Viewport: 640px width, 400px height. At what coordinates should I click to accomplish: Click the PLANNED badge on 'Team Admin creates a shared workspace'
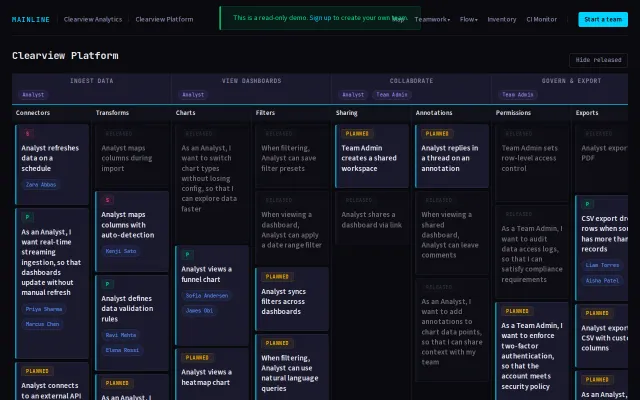click(357, 133)
